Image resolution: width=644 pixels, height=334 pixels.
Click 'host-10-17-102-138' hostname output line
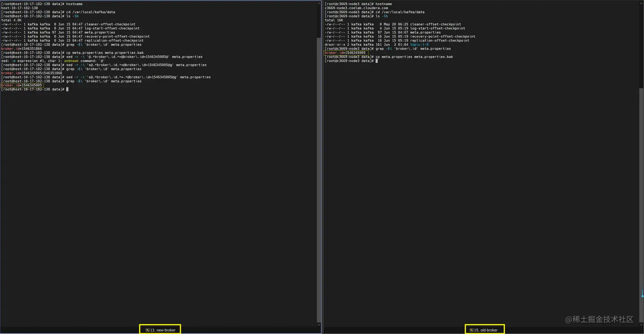[x=20, y=8]
